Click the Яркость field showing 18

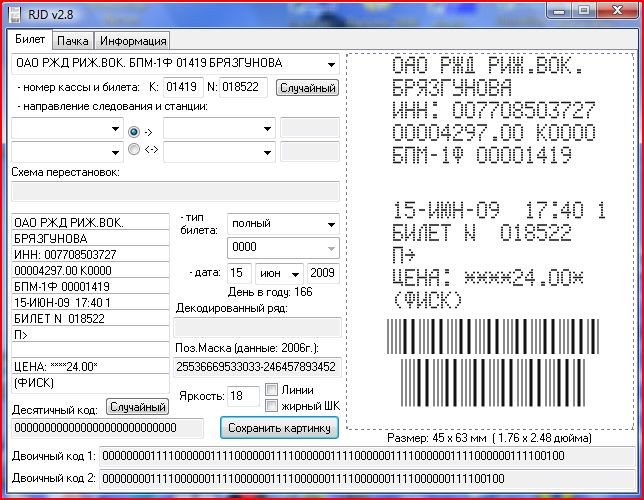pyautogui.click(x=243, y=396)
